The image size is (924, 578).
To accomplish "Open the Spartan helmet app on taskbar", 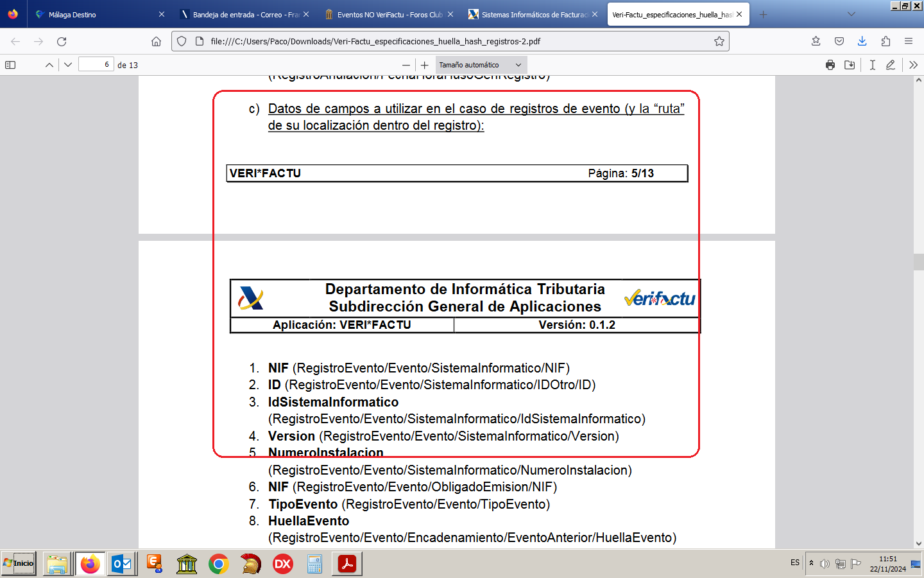I will point(251,564).
